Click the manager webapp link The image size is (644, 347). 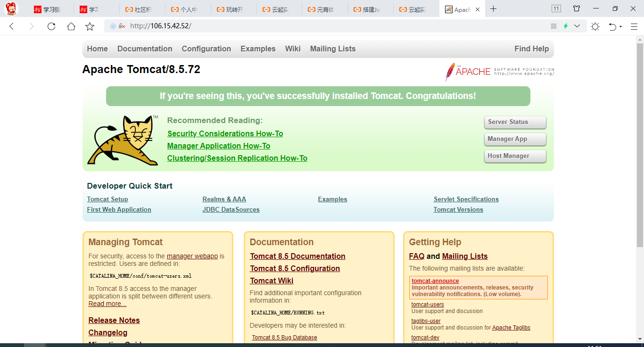click(192, 256)
